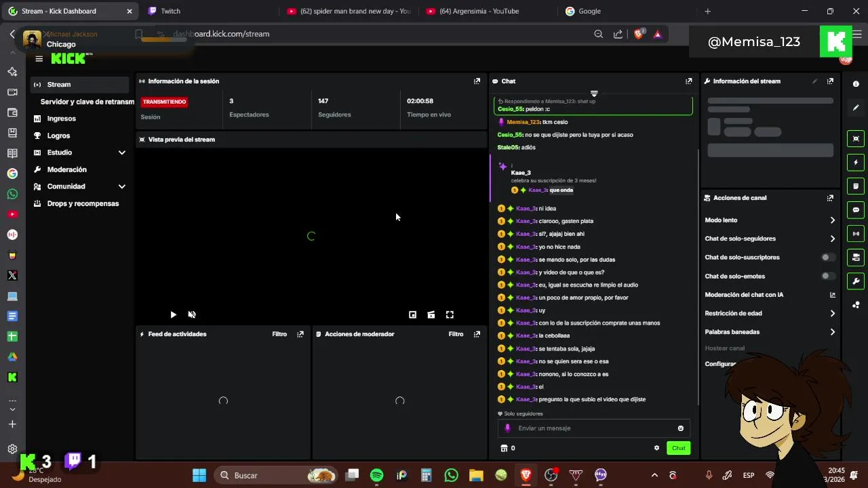Click the Enviar un mensaje input
Screen dimensions: 868x488
(x=595, y=428)
